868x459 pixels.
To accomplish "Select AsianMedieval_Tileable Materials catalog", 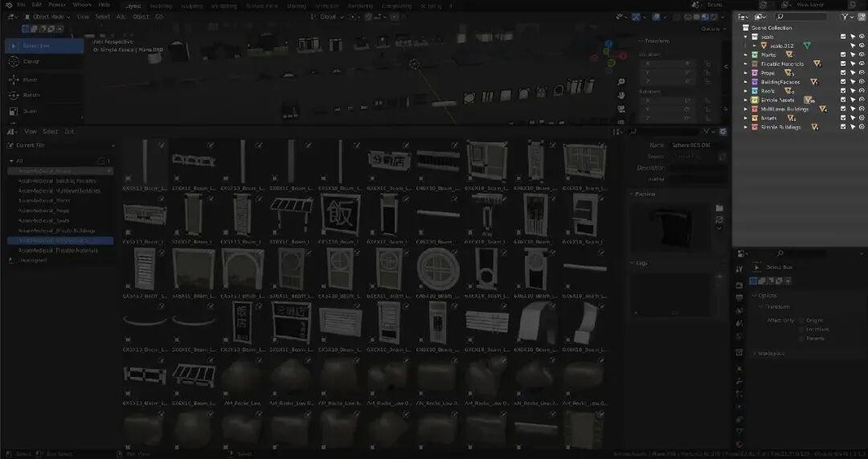I will [58, 250].
